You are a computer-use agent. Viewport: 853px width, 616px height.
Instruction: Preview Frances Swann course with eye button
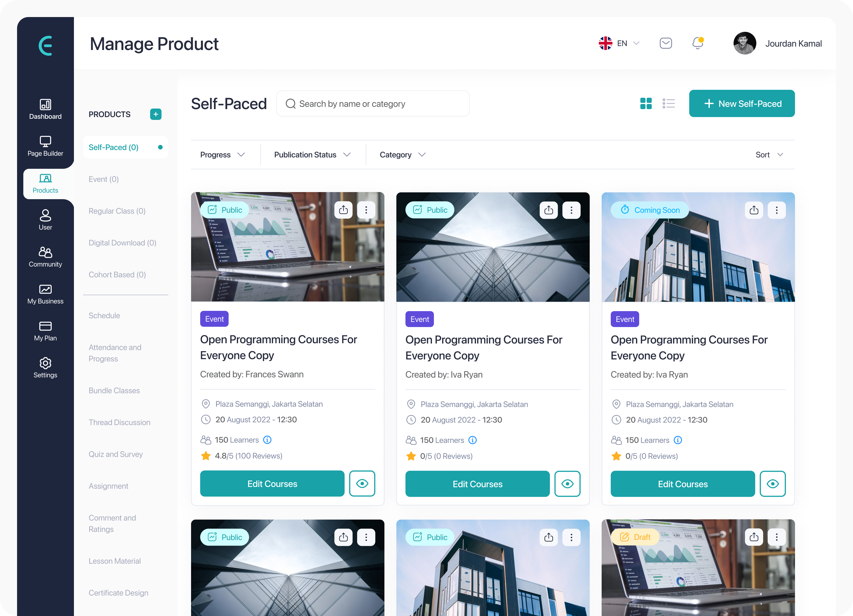pos(362,484)
